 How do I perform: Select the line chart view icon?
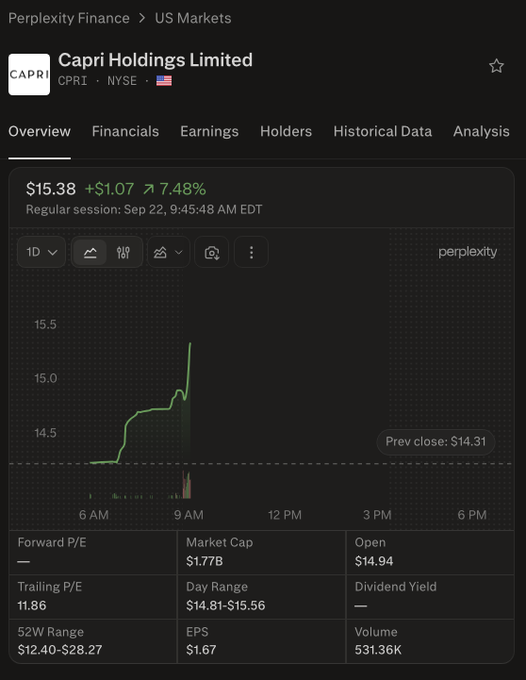90,252
